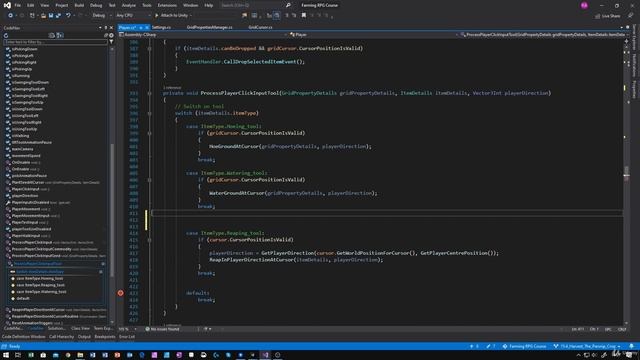This screenshot has height=360, width=640.
Task: Click the bookmark toolbar icon
Action: (x=304, y=16)
